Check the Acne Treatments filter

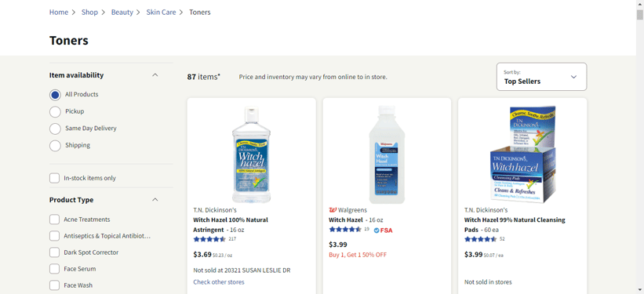pyautogui.click(x=54, y=220)
